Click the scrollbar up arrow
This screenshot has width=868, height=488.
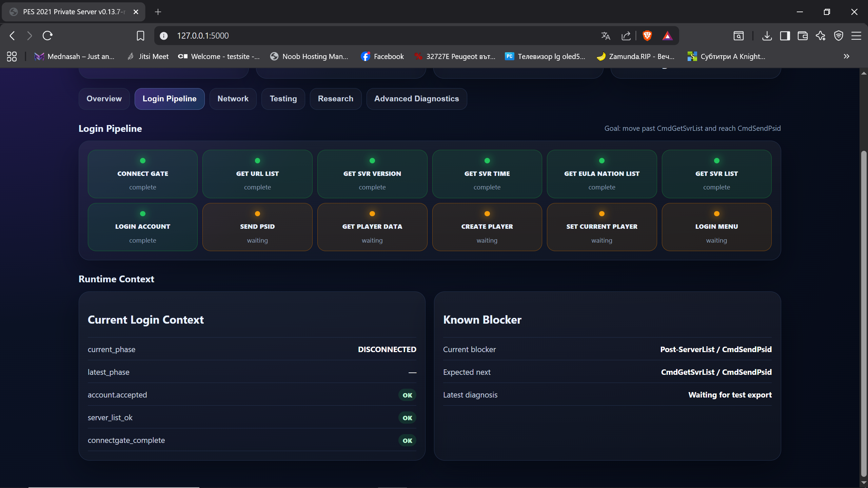coord(864,73)
